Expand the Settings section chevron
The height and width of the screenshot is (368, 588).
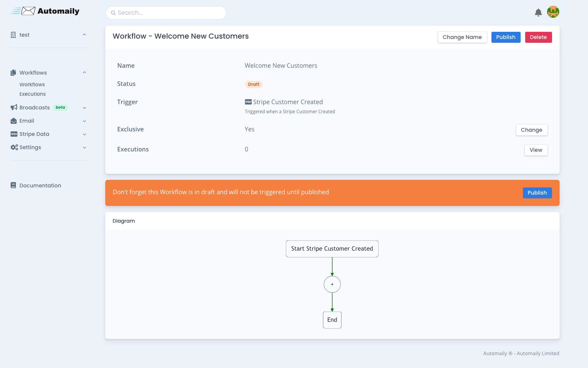[x=84, y=148]
